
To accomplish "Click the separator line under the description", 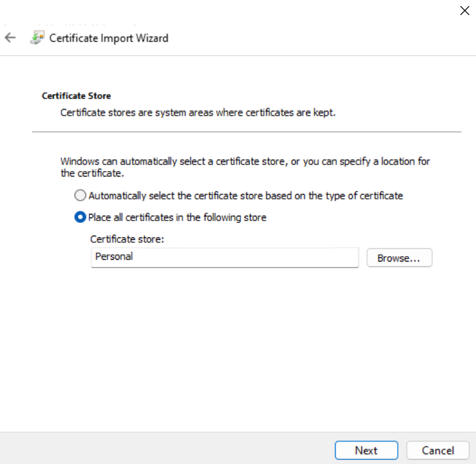I will 246,131.
